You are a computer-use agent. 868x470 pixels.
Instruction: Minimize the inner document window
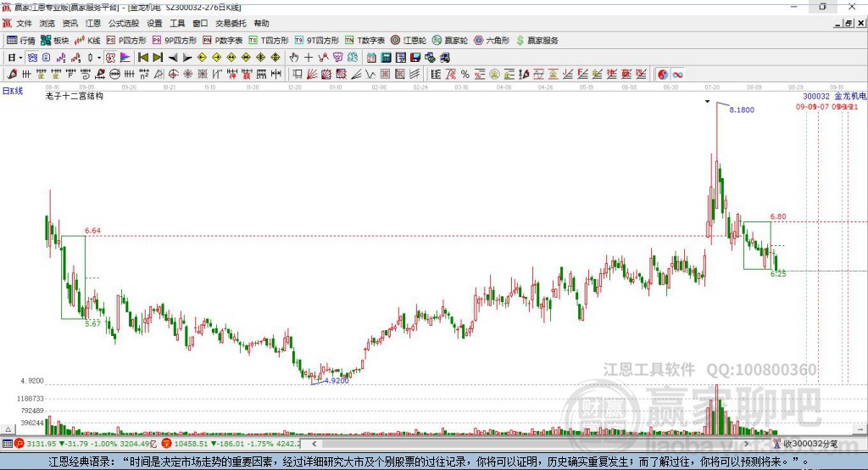(837, 23)
